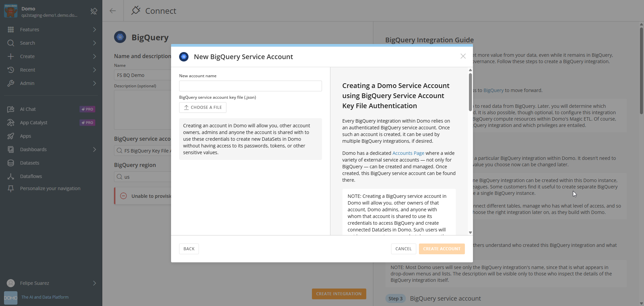Unpin the navigation sidebar
This screenshot has width=644, height=306.
click(x=94, y=11)
